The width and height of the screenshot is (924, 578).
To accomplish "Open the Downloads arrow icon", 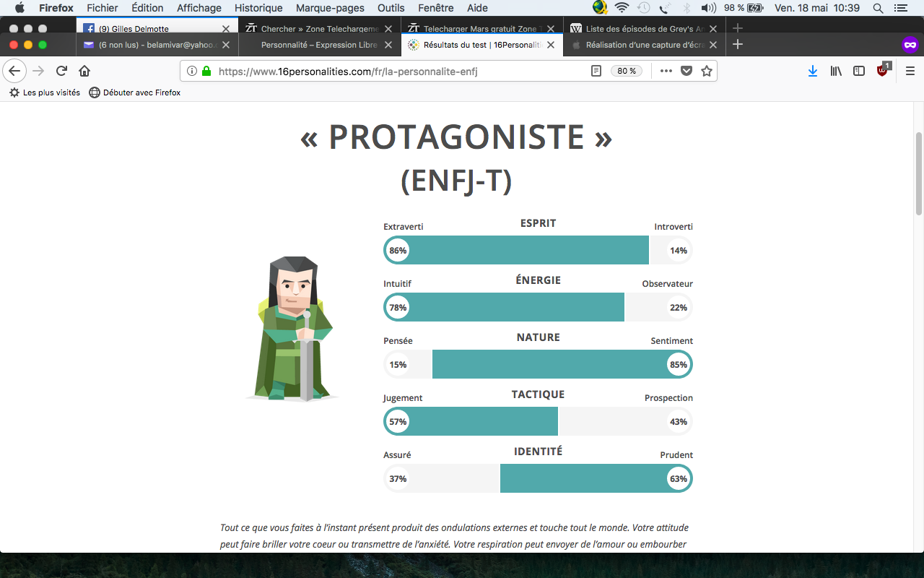I will 813,71.
